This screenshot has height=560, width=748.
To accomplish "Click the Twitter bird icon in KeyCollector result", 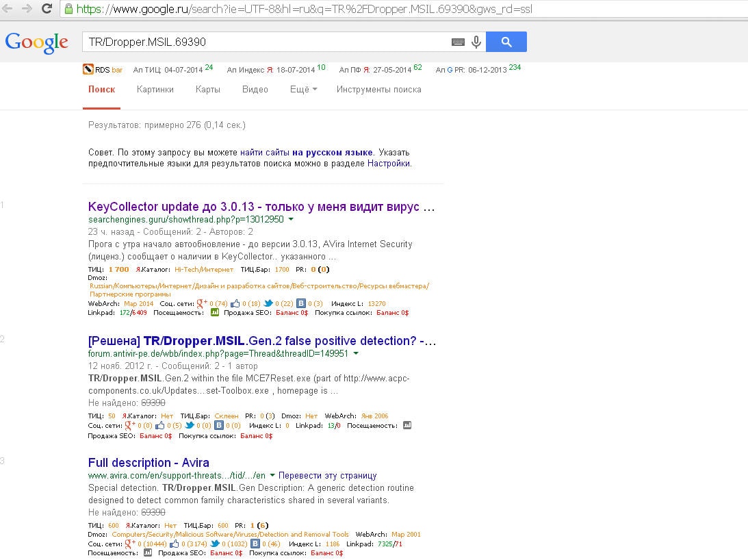I will 268,303.
